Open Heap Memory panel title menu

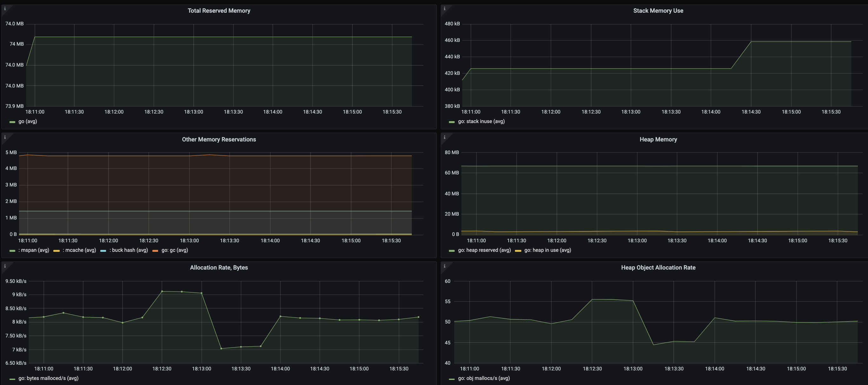tap(658, 139)
